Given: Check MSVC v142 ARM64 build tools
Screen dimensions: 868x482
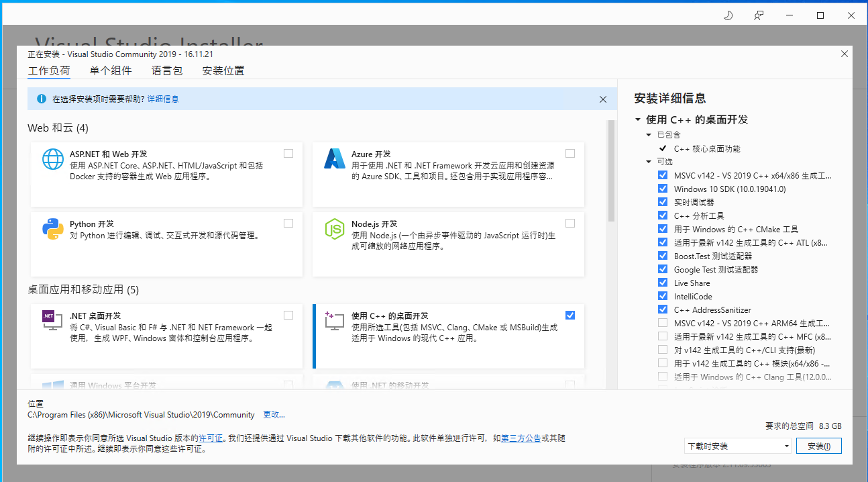Looking at the screenshot, I should pos(663,323).
